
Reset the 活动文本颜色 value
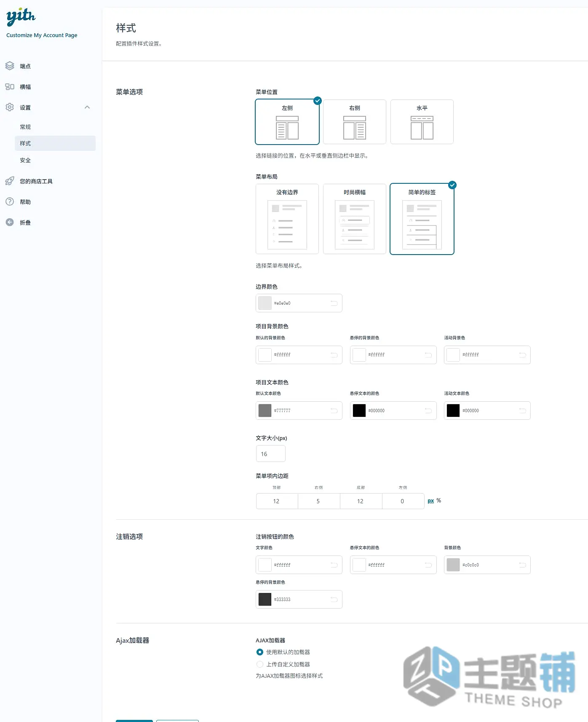pos(523,411)
